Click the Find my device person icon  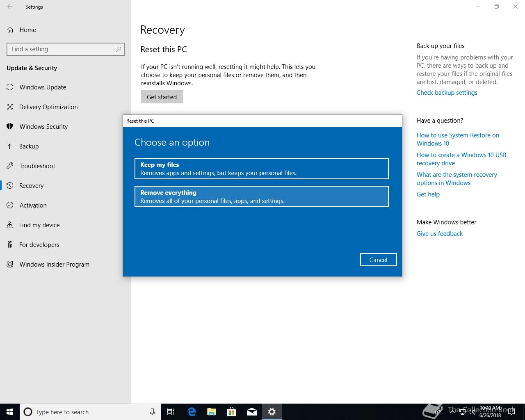point(10,225)
